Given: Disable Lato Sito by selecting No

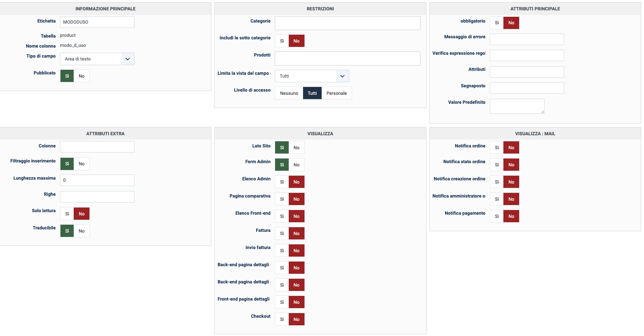Looking at the screenshot, I should (x=296, y=148).
